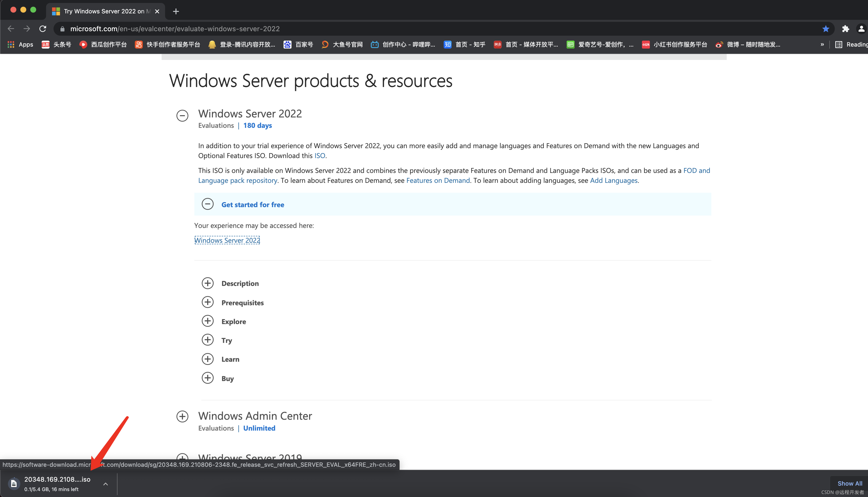Open the Chrome profile avatar
This screenshot has height=497, width=868.
point(861,29)
